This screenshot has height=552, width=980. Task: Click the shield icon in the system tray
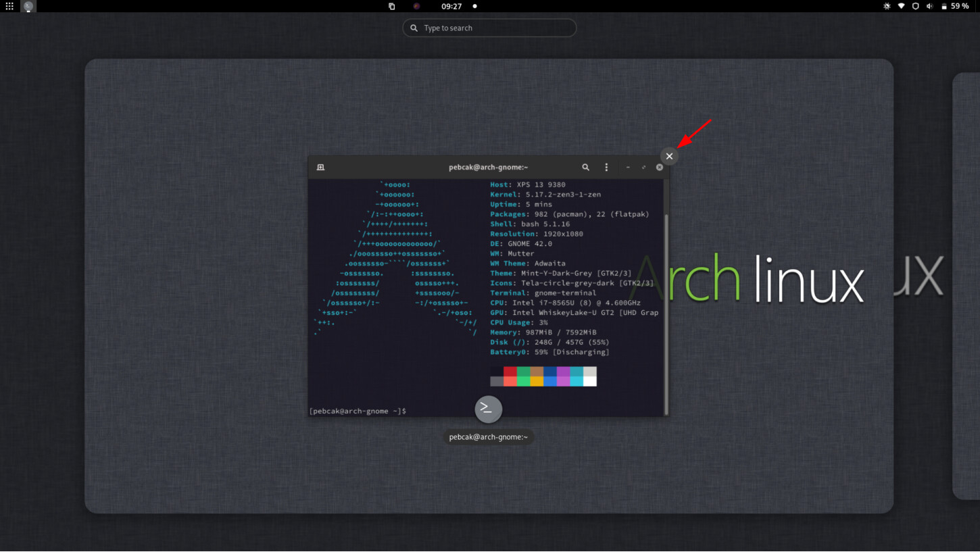click(x=915, y=6)
